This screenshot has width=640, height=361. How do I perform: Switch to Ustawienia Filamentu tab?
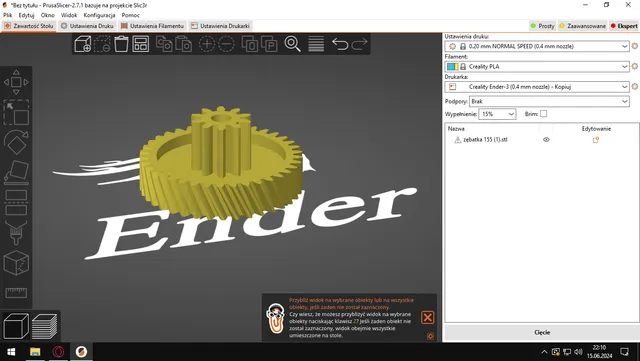tap(153, 26)
